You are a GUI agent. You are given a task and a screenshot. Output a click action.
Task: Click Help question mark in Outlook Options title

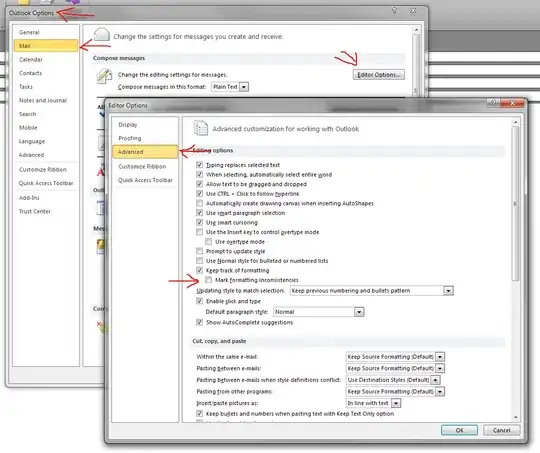394,11
